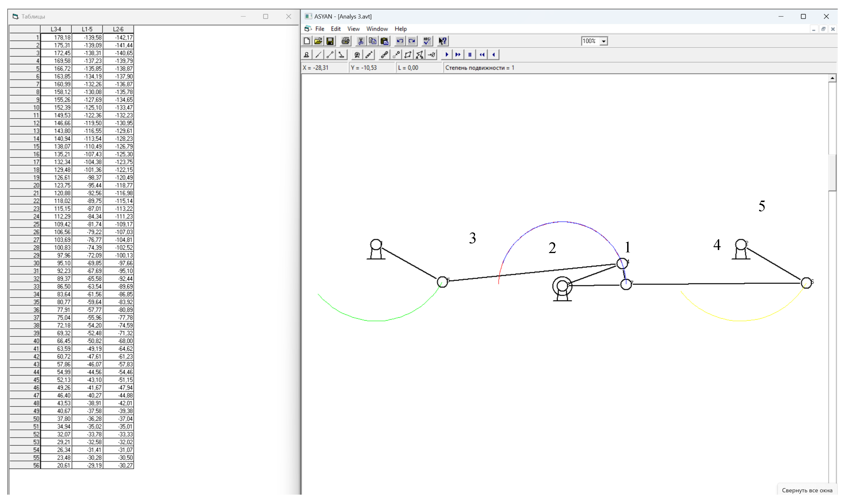
Task: Open the 100% zoom dropdown
Action: click(604, 41)
